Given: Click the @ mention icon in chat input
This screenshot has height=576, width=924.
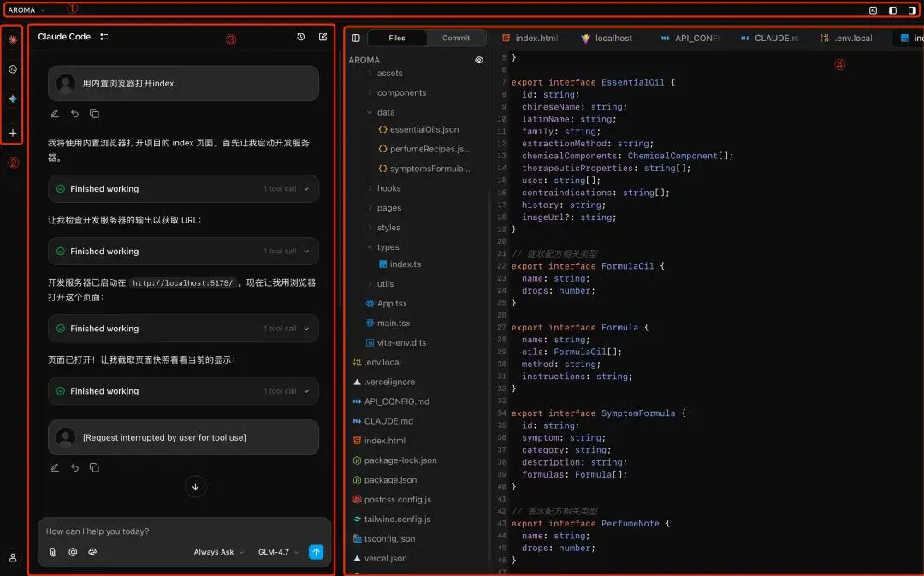Looking at the screenshot, I should (73, 552).
